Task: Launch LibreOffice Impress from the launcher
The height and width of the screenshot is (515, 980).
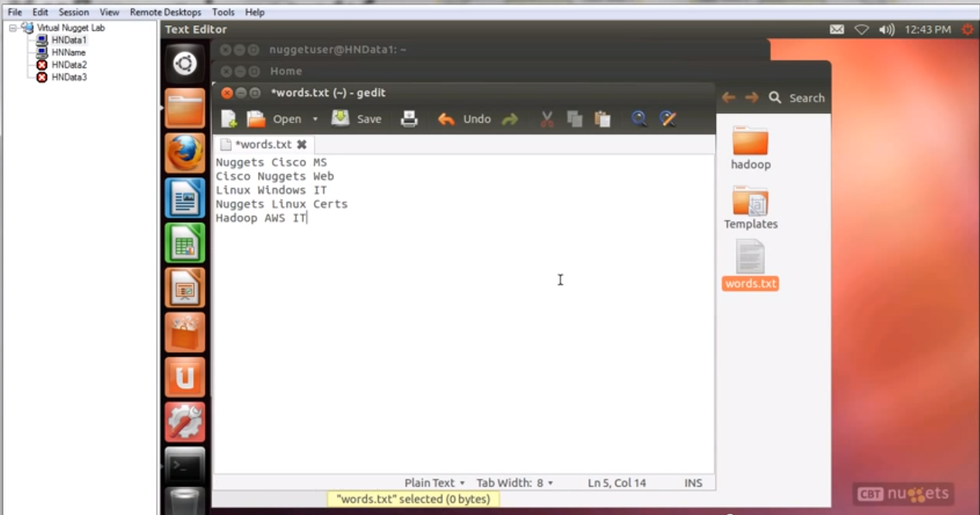Action: click(184, 288)
